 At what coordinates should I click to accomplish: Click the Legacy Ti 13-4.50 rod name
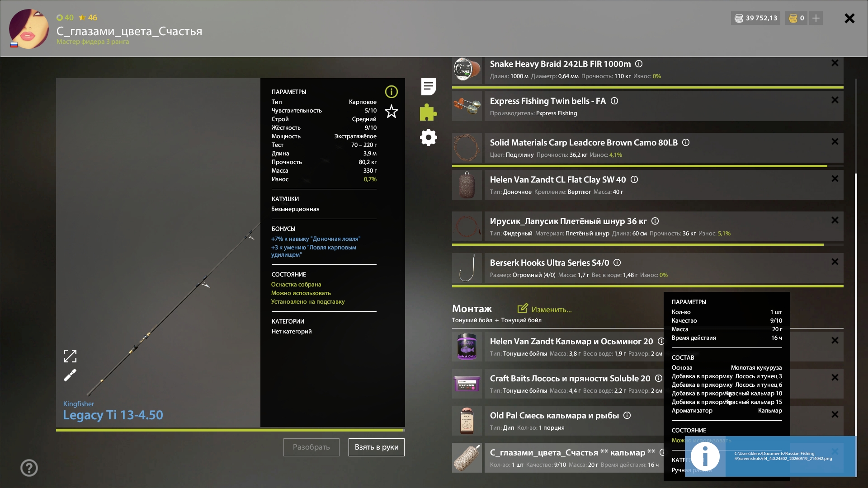(113, 415)
